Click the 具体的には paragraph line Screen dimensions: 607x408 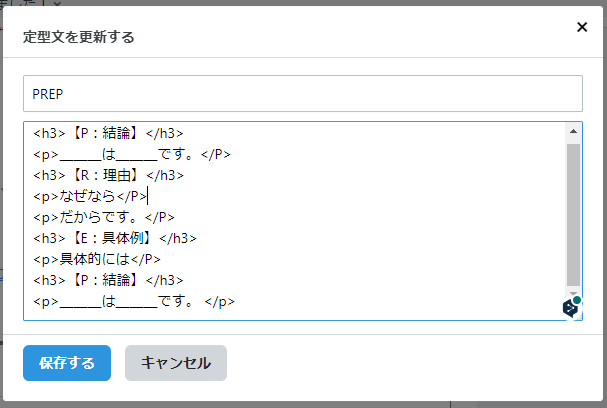pos(97,259)
